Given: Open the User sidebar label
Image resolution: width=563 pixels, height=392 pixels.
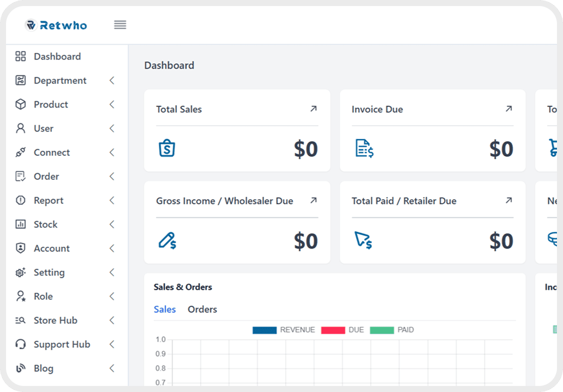Looking at the screenshot, I should 43,129.
